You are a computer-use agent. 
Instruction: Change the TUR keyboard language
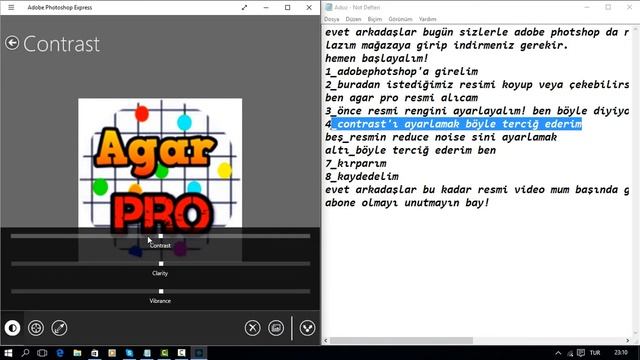click(595, 353)
